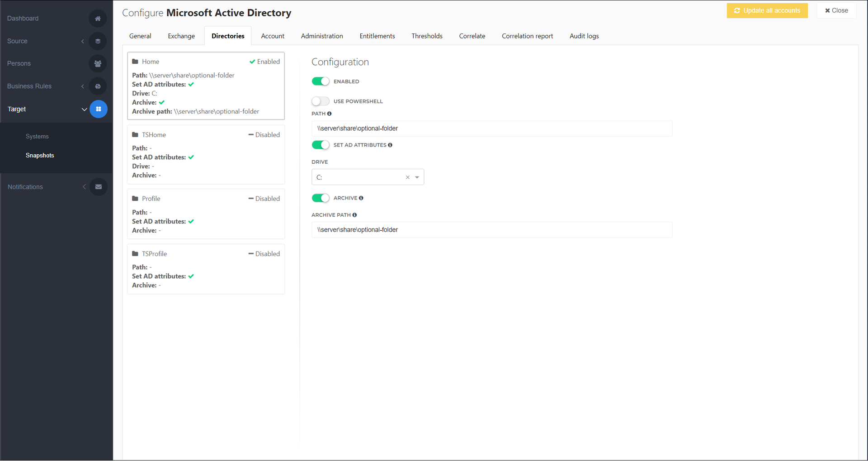868x461 pixels.
Task: Go to Dashboard in sidebar
Action: (23, 19)
